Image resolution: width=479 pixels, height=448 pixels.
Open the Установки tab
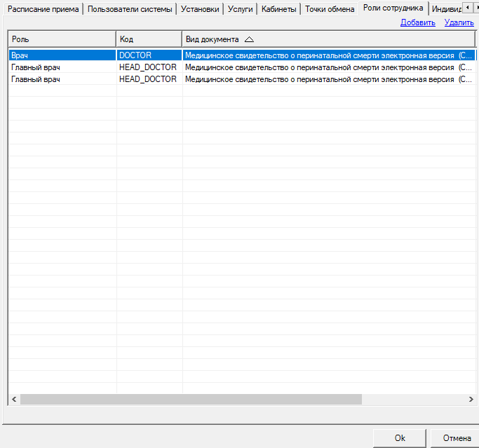click(200, 9)
